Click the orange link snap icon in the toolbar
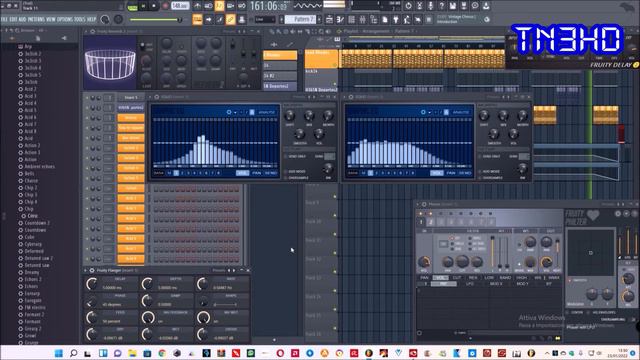640x360 pixels. (x=230, y=19)
